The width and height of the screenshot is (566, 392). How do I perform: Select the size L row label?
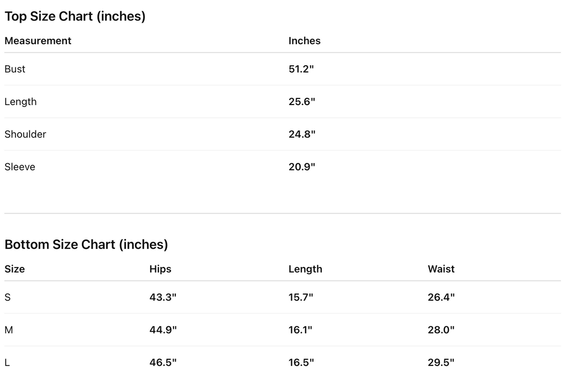pos(7,363)
